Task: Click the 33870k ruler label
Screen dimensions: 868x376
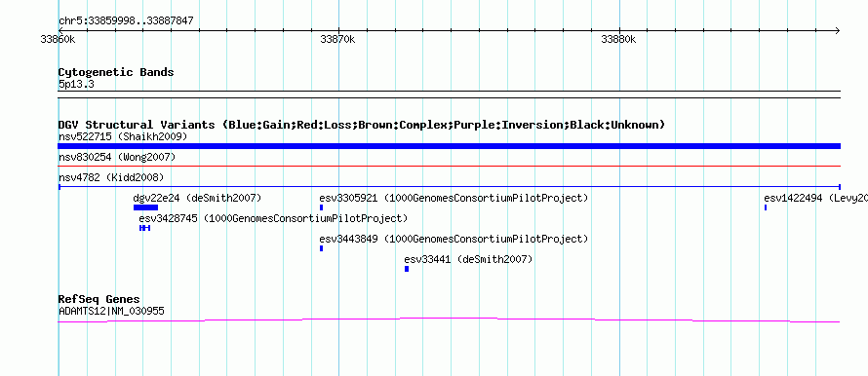Action: [x=337, y=40]
